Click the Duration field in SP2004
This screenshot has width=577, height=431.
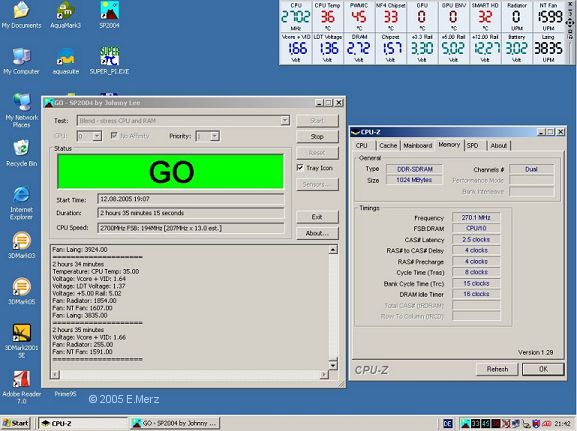tap(191, 213)
